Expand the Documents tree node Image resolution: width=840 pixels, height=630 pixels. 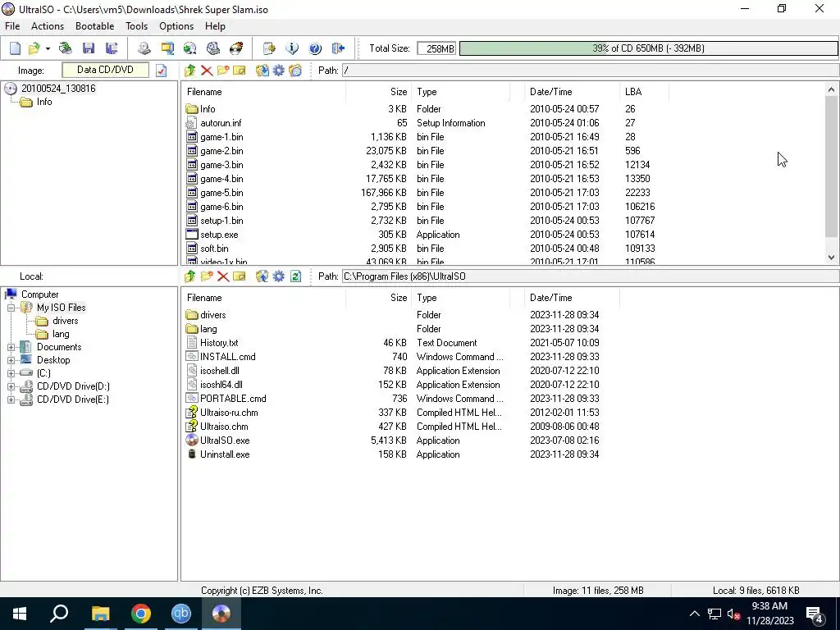click(x=11, y=347)
